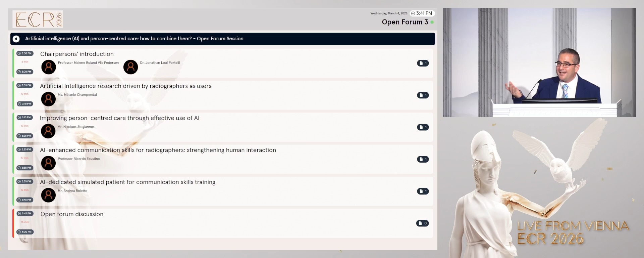
Task: Click speaker name Ms. Mélanie Champendal
Action: pos(77,95)
